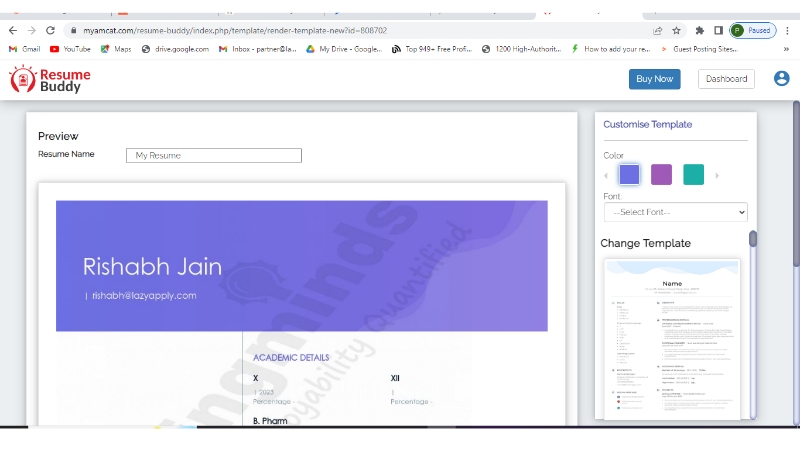Click the Resume Buddy logo
Image resolution: width=800 pixels, height=449 pixels.
[50, 80]
